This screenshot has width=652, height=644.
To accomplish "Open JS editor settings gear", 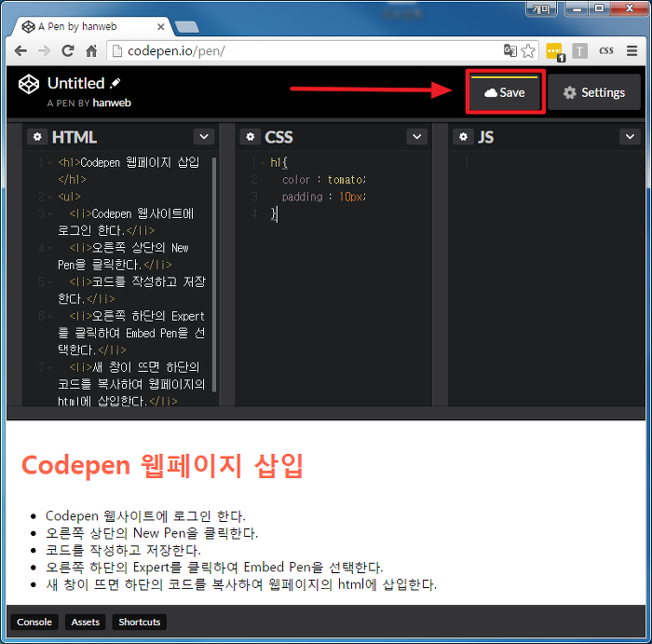I will pyautogui.click(x=463, y=136).
